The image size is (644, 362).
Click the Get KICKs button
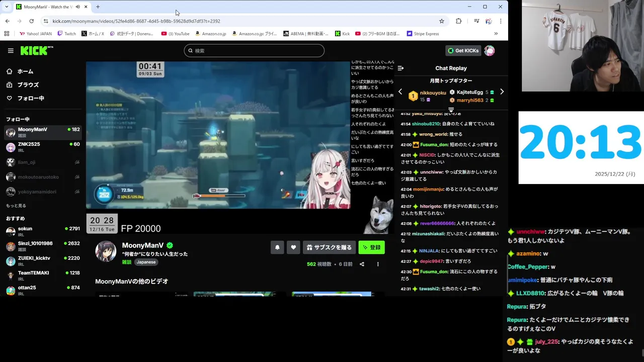pos(463,51)
